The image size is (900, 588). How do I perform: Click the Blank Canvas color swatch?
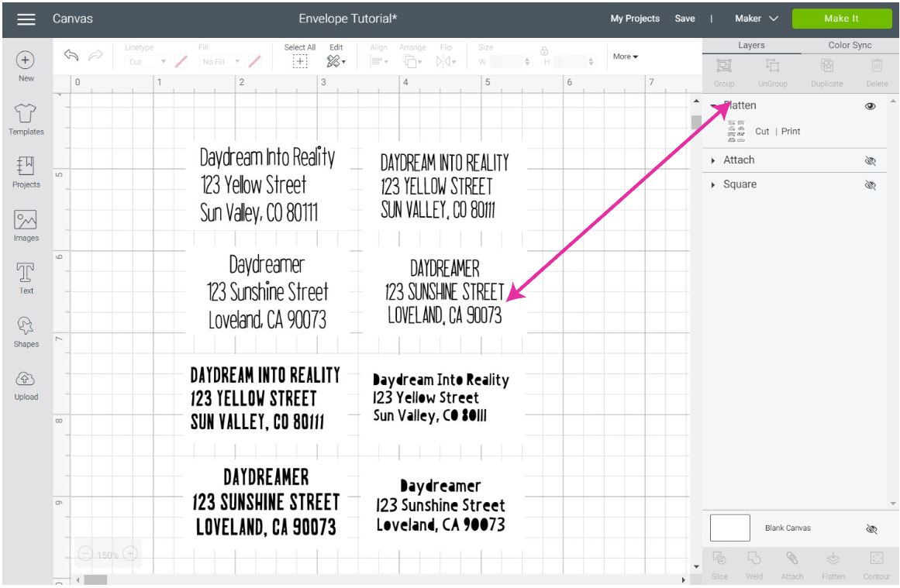pyautogui.click(x=729, y=528)
